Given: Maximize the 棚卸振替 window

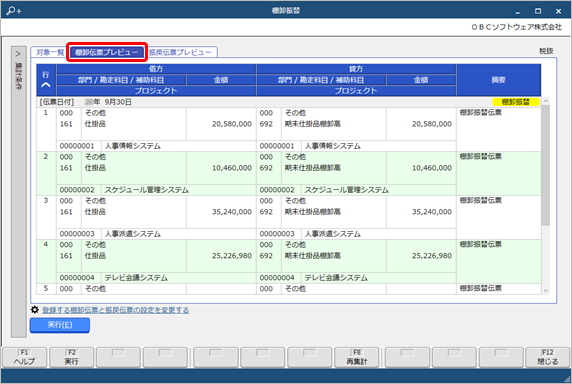Looking at the screenshot, I should [538, 11].
